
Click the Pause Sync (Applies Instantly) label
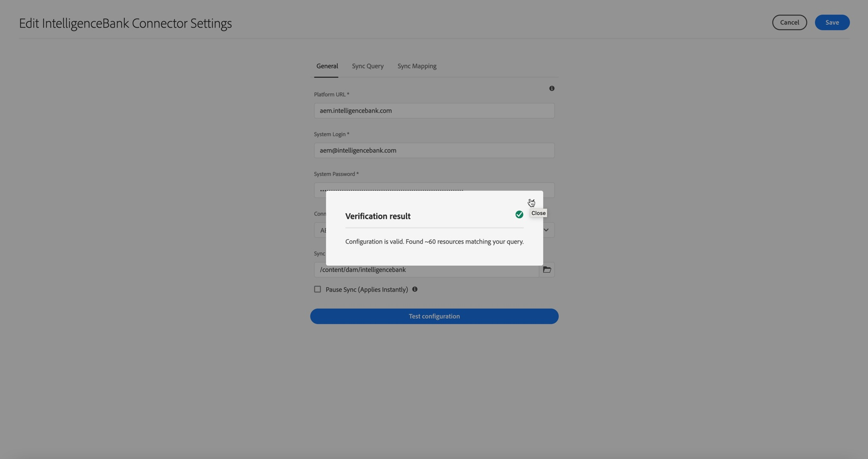[x=367, y=290]
